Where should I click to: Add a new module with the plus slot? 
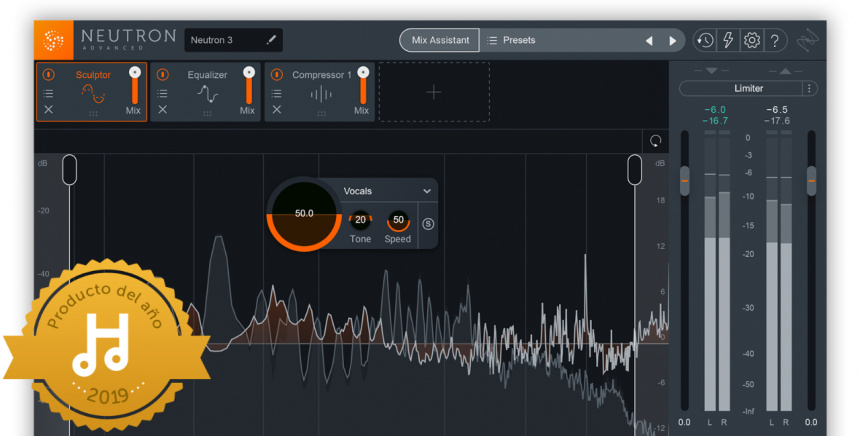[x=434, y=92]
